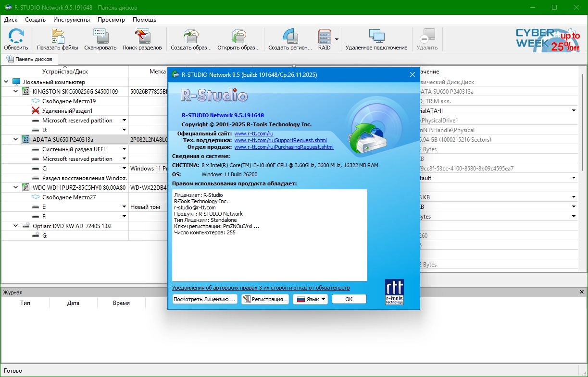Open the RAID dropdown arrow in toolbar
Image resolution: width=588 pixels, height=377 pixels.
337,39
